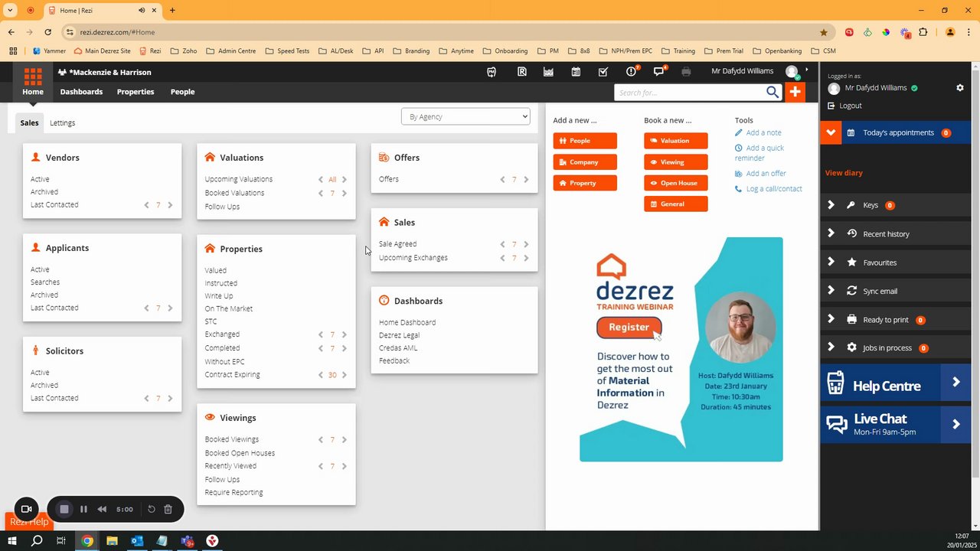Decrease Booked Valuations days with left arrow
Image resolution: width=980 pixels, height=551 pixels.
pyautogui.click(x=321, y=193)
